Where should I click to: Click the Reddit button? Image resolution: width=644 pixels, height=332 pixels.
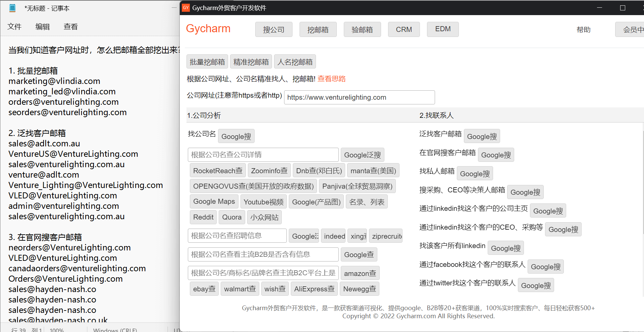pyautogui.click(x=203, y=217)
